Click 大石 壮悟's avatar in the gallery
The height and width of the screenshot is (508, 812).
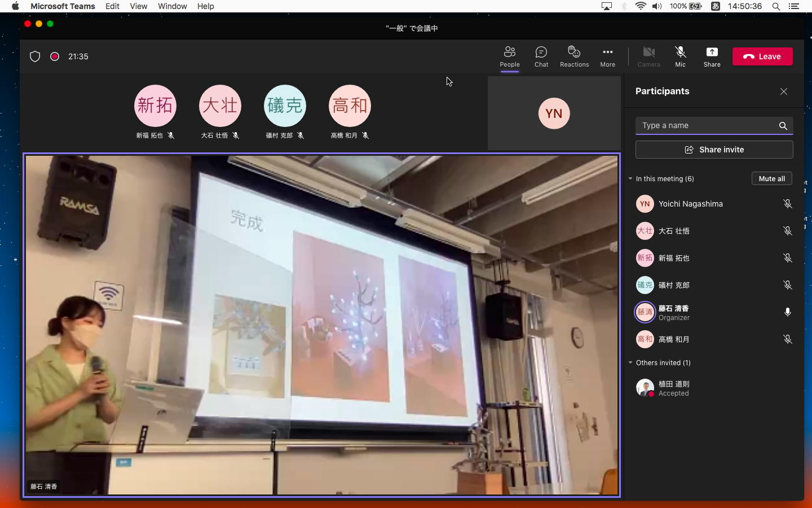(x=220, y=106)
